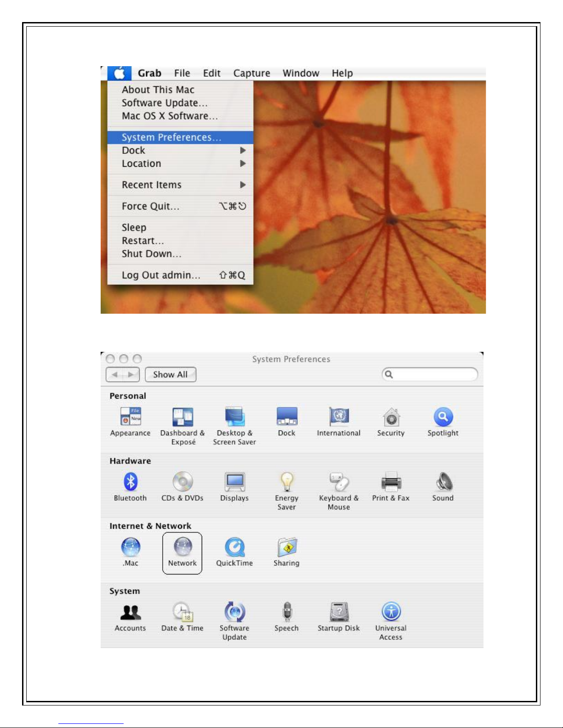Open Displays preferences

point(234,487)
